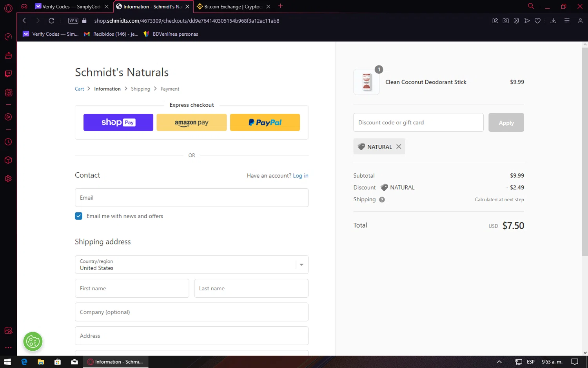Open GX Corner gamepad icon
Viewport: 588px width, 368px height.
point(24,6)
